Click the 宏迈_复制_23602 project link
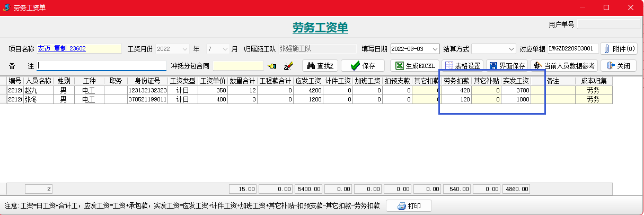 [61, 49]
